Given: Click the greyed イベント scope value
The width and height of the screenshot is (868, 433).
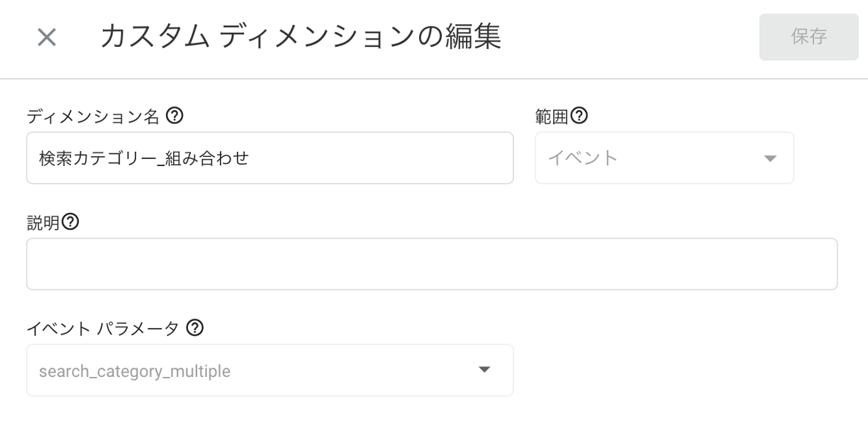Looking at the screenshot, I should (x=582, y=158).
